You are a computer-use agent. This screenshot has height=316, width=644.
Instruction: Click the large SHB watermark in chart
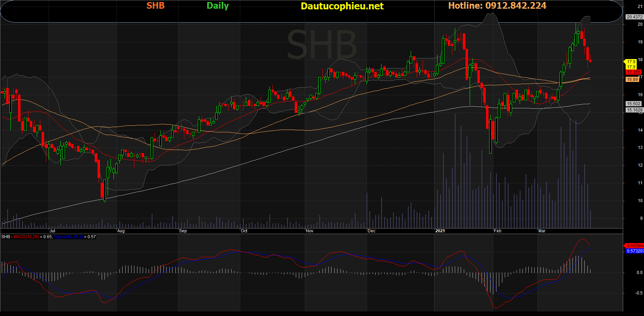[321, 45]
